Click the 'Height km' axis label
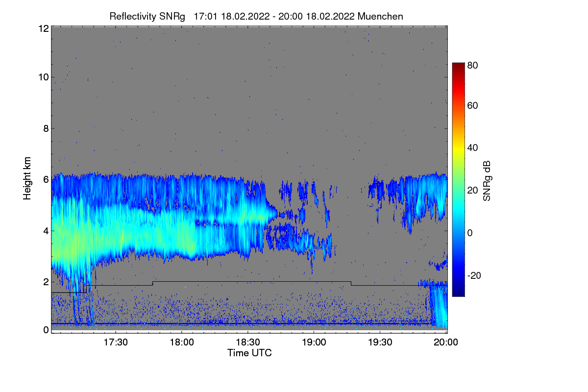Screen dimensions: 588x392 [27, 179]
